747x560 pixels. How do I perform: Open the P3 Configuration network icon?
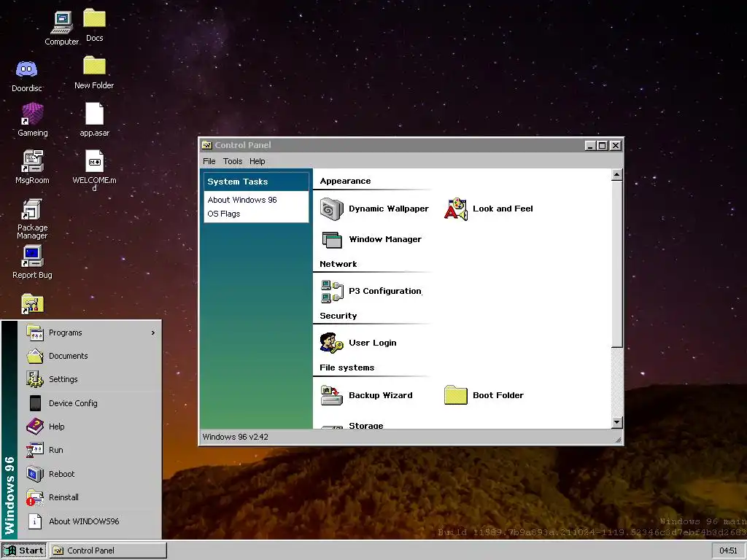[x=332, y=292]
